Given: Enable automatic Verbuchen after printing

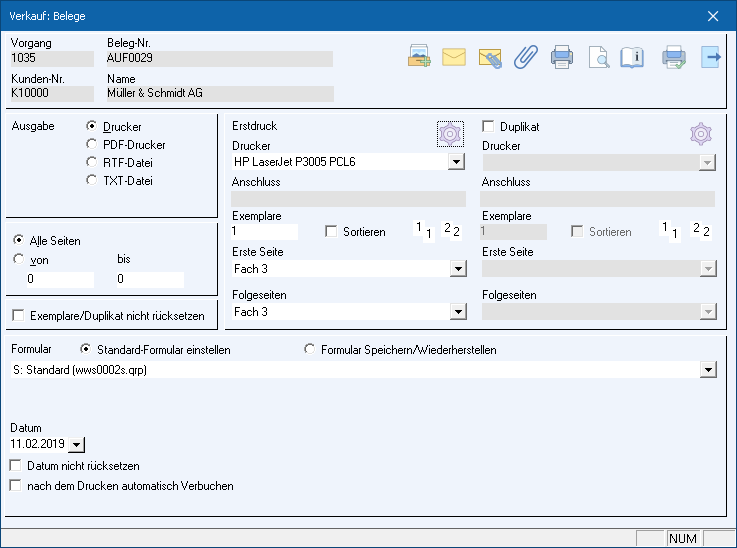Looking at the screenshot, I should point(15,486).
